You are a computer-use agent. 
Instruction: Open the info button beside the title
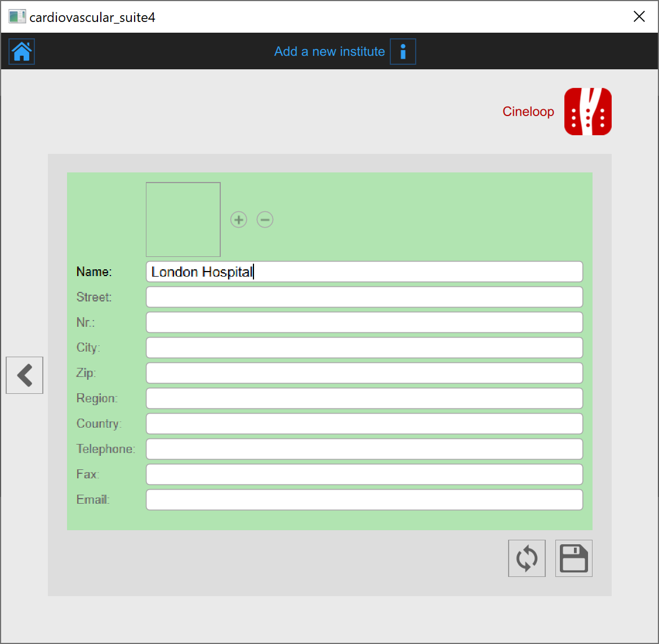click(403, 52)
